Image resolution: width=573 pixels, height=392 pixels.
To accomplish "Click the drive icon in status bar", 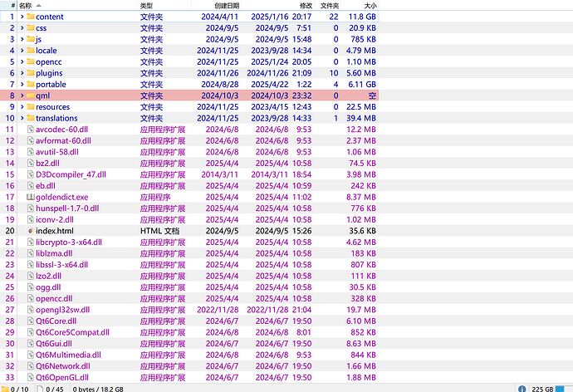I will (x=520, y=388).
